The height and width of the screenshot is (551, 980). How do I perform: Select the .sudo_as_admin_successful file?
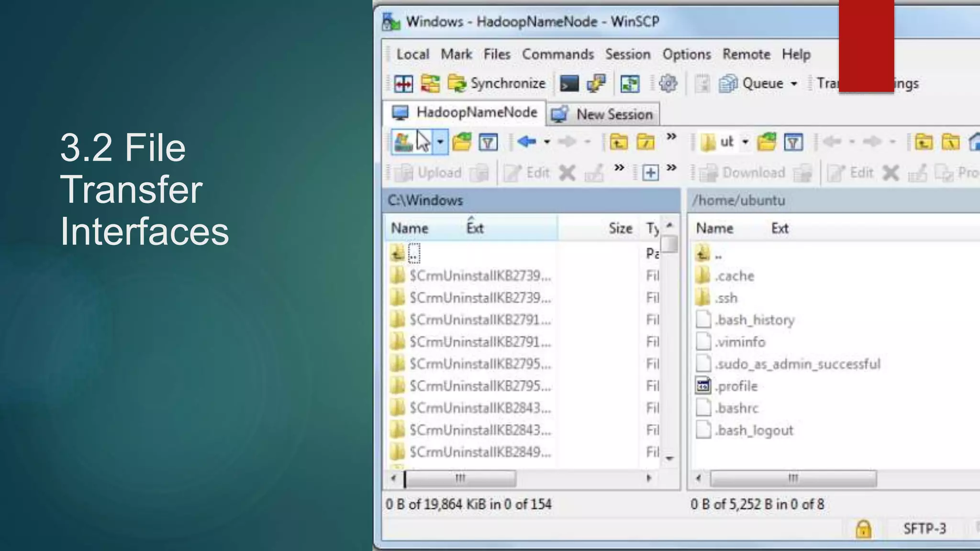point(788,364)
